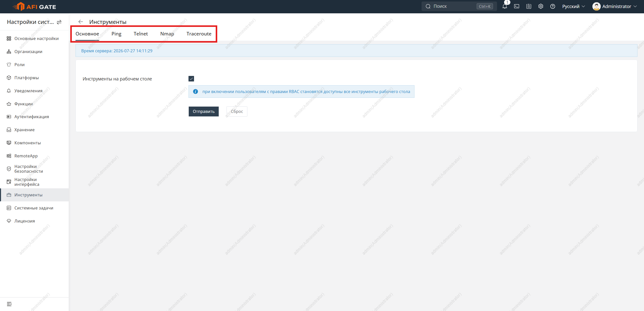Click the Настройки интерфейса window icon
This screenshot has width=644, height=311.
(9, 182)
